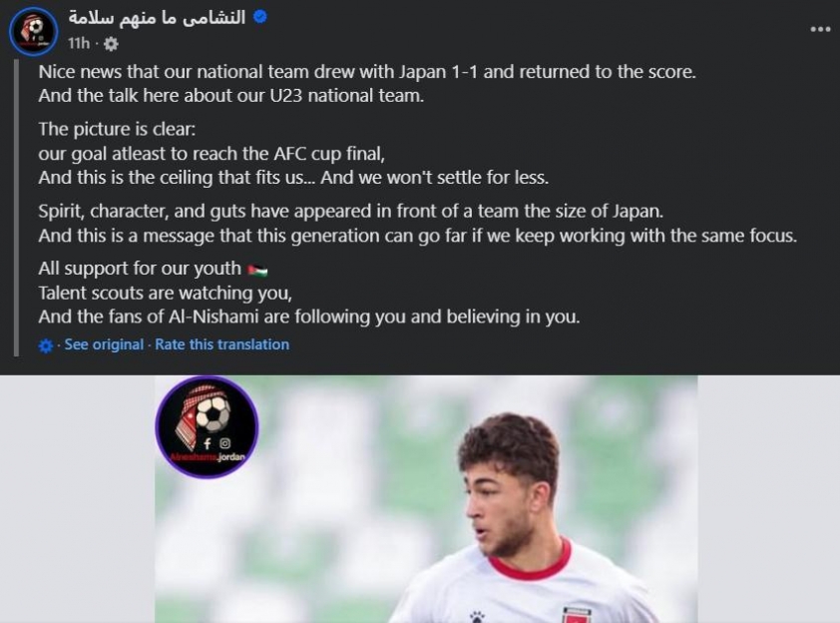Viewport: 840px width, 623px height.
Task: Click the 'The picture is clear:' text line
Action: click(x=117, y=129)
